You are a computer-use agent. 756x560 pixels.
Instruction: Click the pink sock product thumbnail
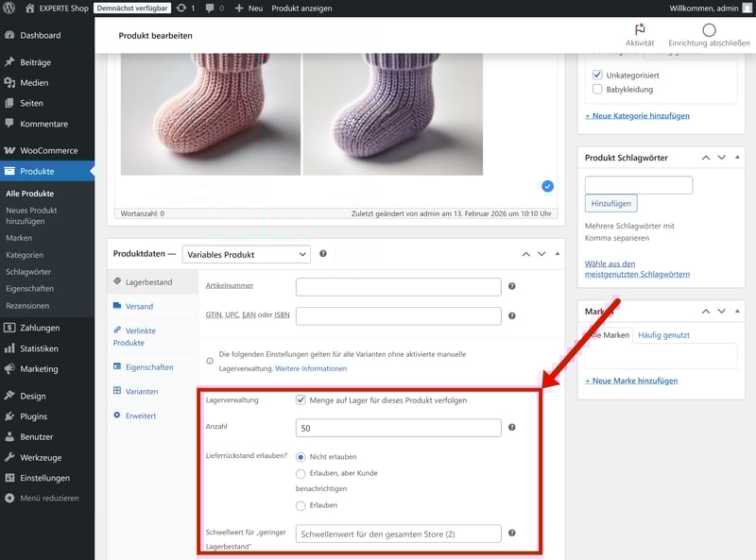click(x=207, y=113)
